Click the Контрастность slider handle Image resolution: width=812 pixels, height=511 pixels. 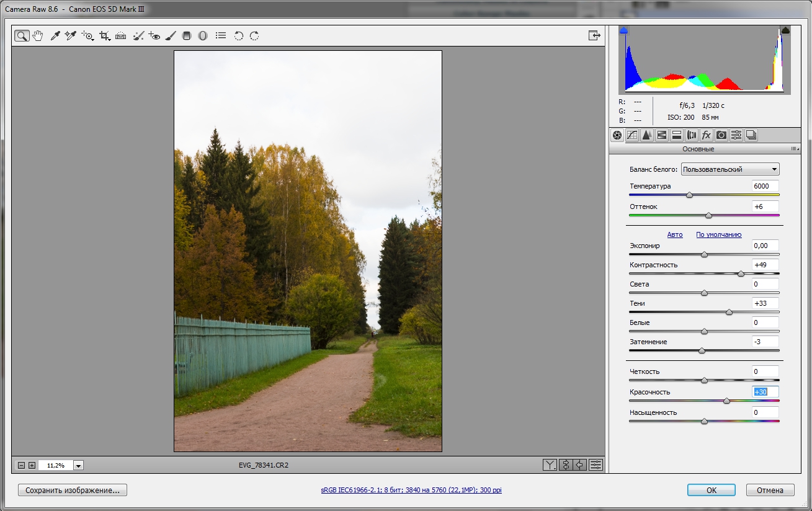point(741,273)
